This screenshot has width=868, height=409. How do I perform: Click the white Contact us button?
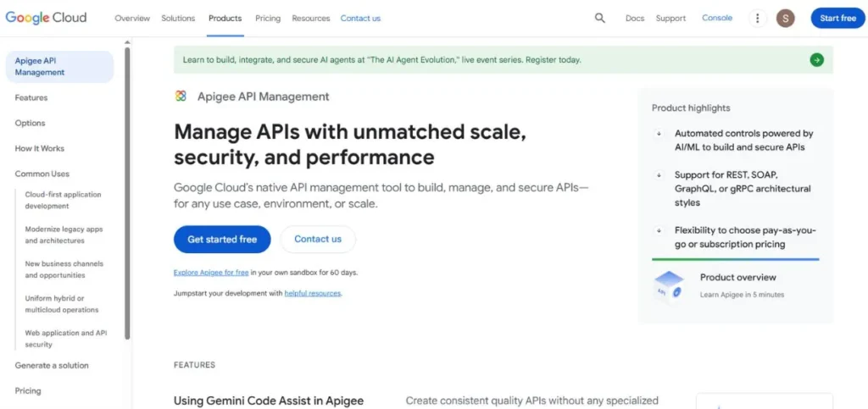click(318, 240)
